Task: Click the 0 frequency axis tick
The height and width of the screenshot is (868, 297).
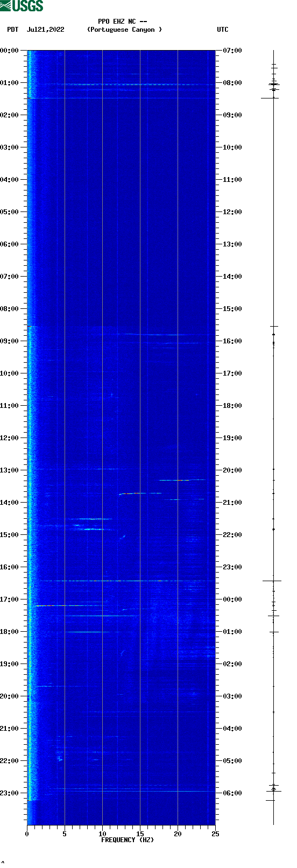Action: 27,834
